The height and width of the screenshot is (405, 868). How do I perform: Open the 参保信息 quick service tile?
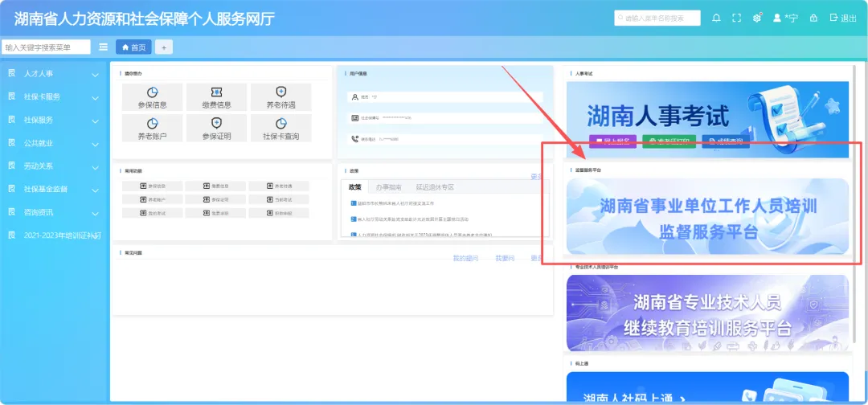152,97
